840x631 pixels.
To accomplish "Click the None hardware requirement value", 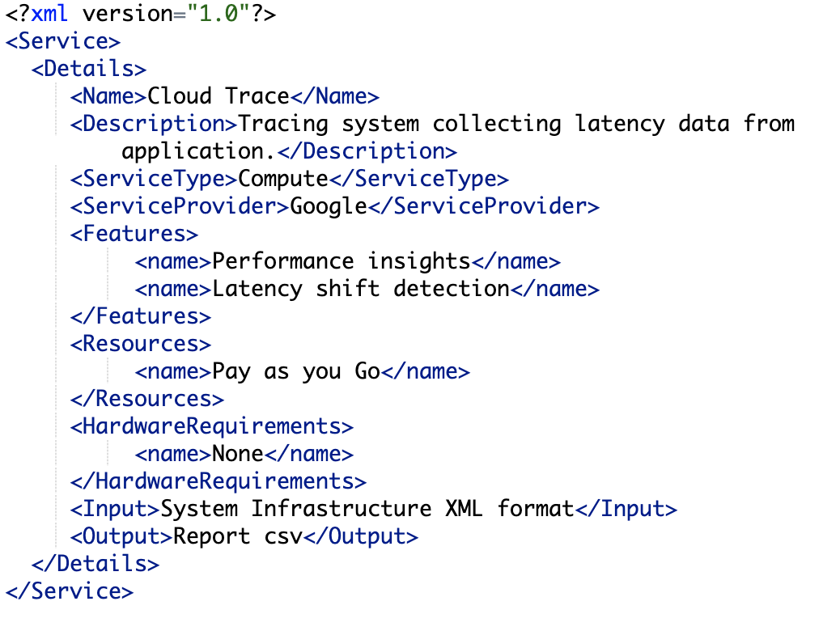I will click(x=238, y=454).
